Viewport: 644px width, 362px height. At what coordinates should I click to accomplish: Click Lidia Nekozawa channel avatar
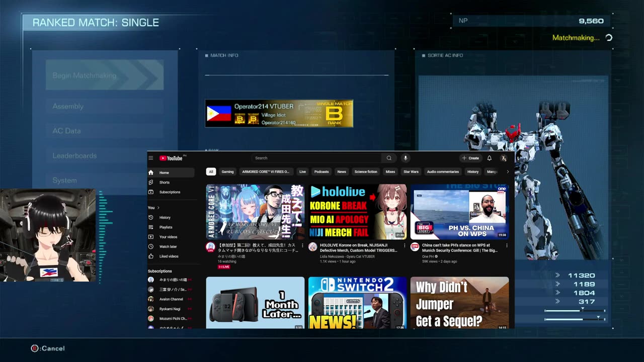point(312,247)
